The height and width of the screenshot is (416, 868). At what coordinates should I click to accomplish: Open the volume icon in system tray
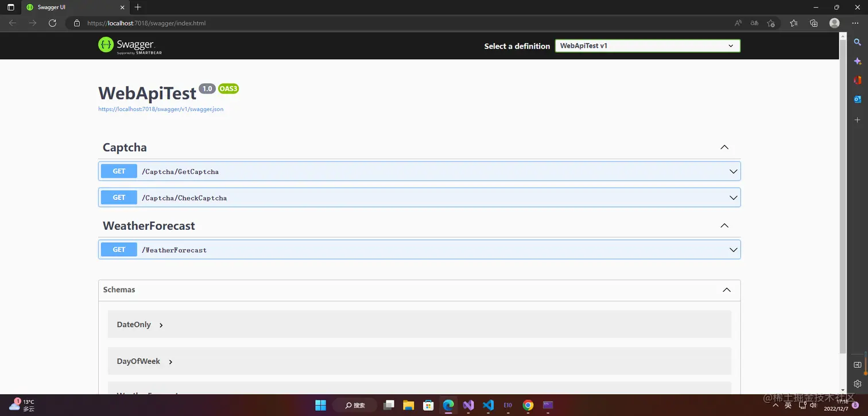tap(813, 405)
